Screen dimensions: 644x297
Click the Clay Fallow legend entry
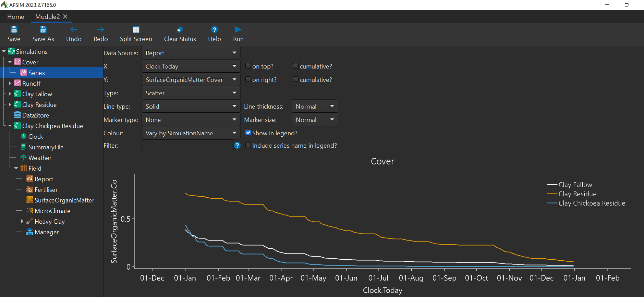(570, 185)
